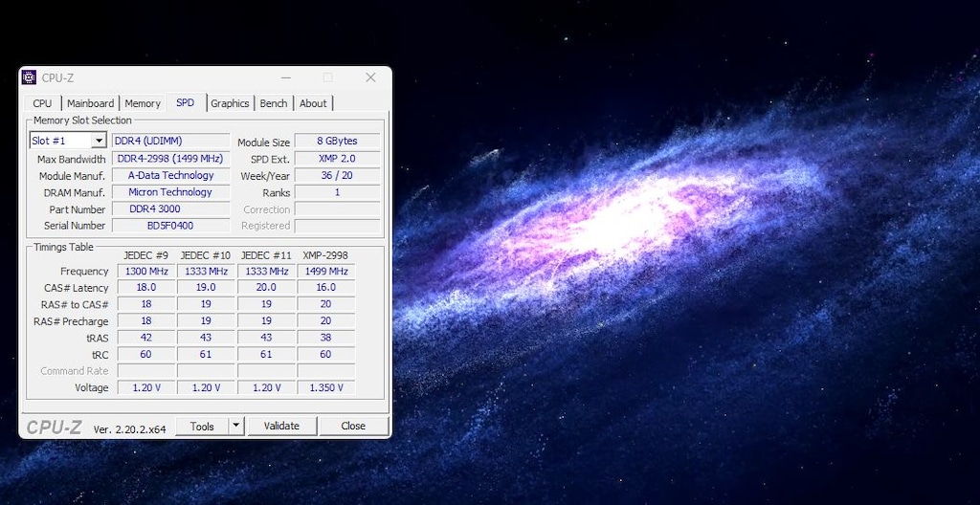Go to the Graphics tab
This screenshot has height=505, width=980.
click(x=230, y=103)
